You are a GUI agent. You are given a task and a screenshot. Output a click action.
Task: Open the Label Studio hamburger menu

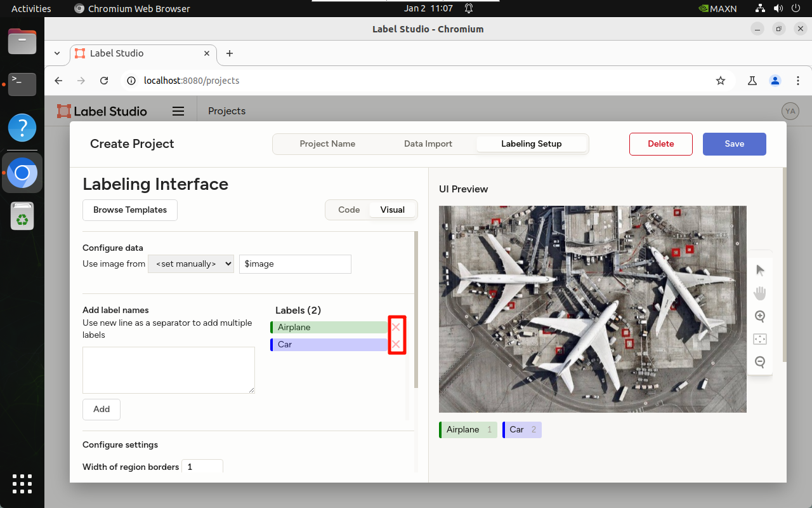click(x=178, y=111)
